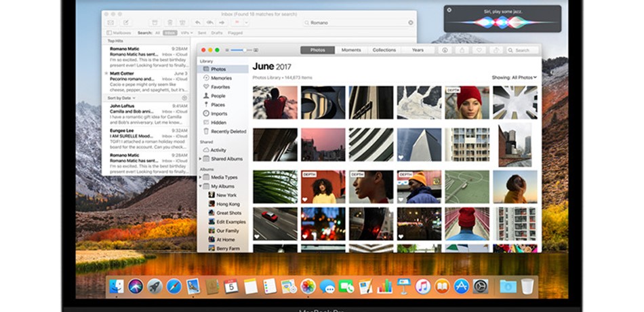The width and height of the screenshot is (644, 312).
Task: Switch to the Photos tab
Action: pyautogui.click(x=317, y=50)
